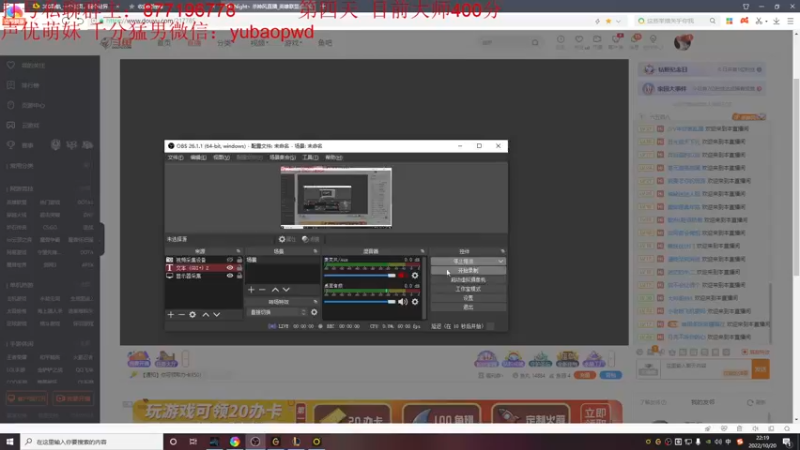Open the scene transition type dropdown

pos(277,312)
